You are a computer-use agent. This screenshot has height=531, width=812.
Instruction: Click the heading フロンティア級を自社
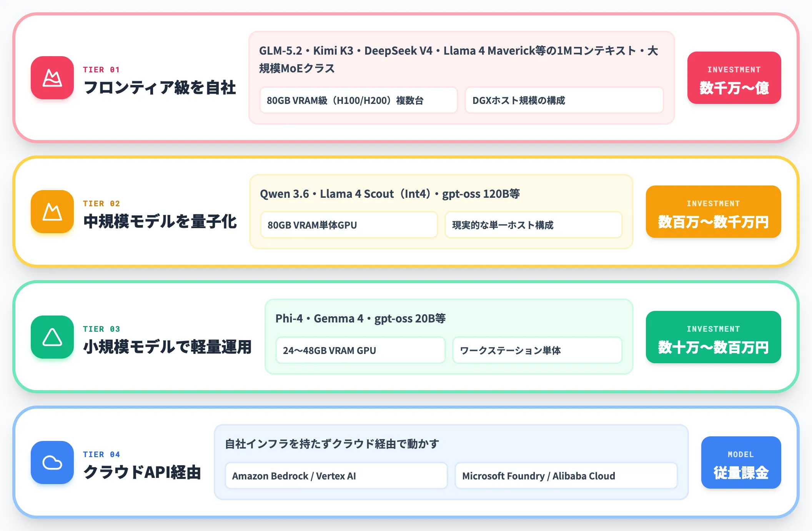point(160,88)
